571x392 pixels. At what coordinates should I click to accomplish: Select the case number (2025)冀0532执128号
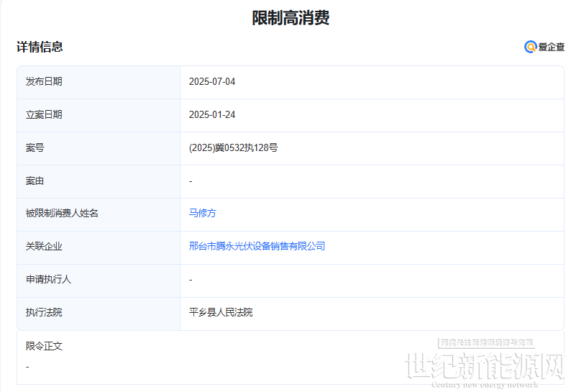pos(233,147)
